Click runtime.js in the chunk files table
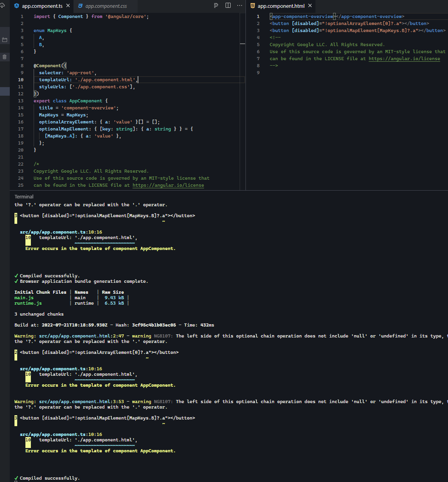The height and width of the screenshot is (482, 448). pyautogui.click(x=28, y=303)
